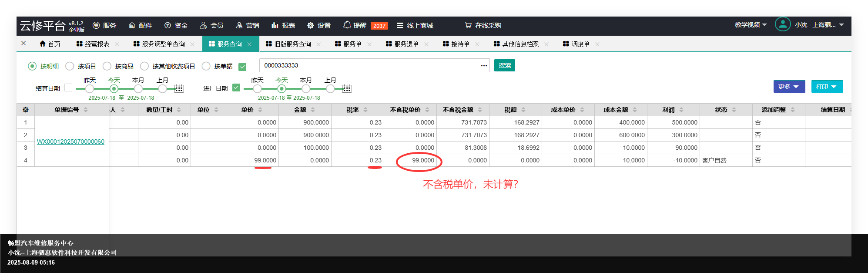Set settlement date slider to 本月
The image size is (868, 273).
[138, 89]
